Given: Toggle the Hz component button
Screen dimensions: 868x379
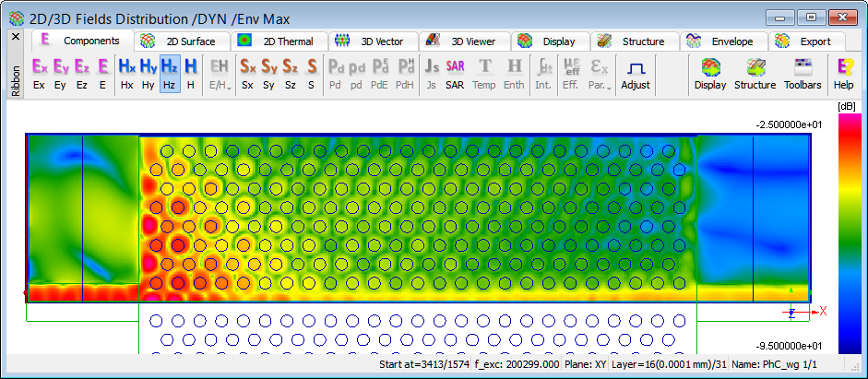Looking at the screenshot, I should click(x=169, y=74).
